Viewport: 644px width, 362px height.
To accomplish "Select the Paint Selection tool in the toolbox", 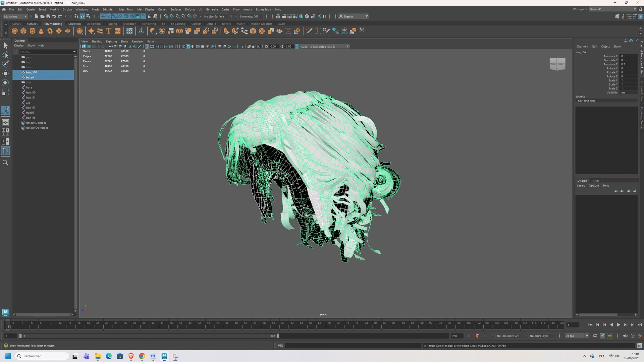I will 5,64.
